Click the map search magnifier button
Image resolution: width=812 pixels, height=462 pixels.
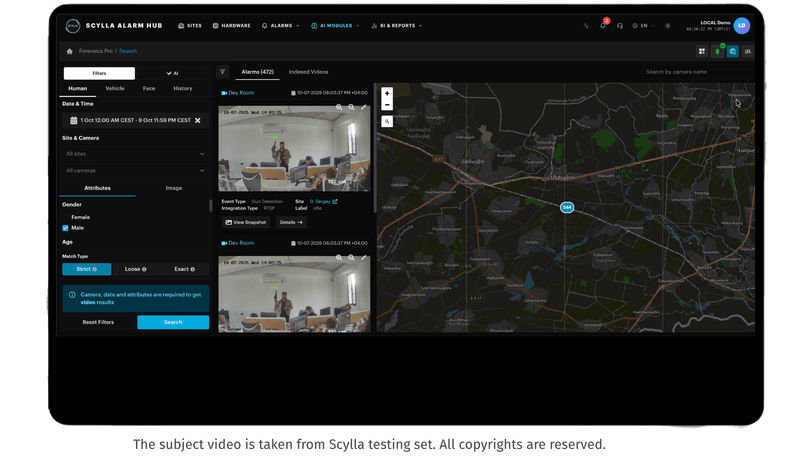(387, 121)
